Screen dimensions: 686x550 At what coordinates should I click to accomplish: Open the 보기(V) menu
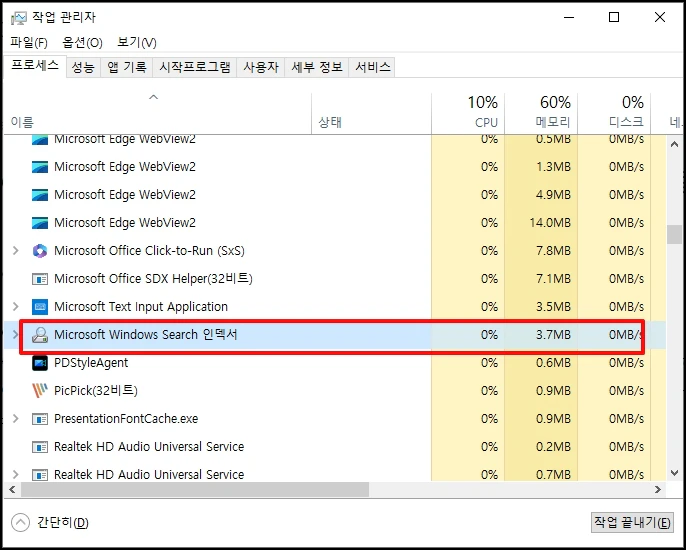click(x=136, y=42)
